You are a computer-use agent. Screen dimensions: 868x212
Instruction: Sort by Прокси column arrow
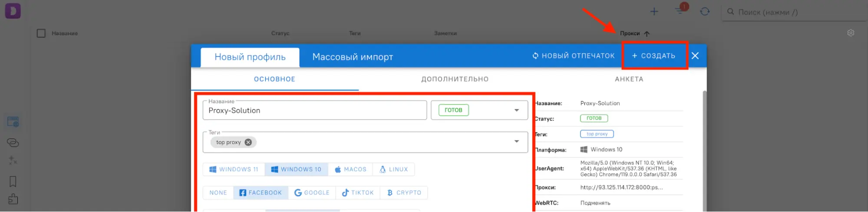[x=647, y=33]
